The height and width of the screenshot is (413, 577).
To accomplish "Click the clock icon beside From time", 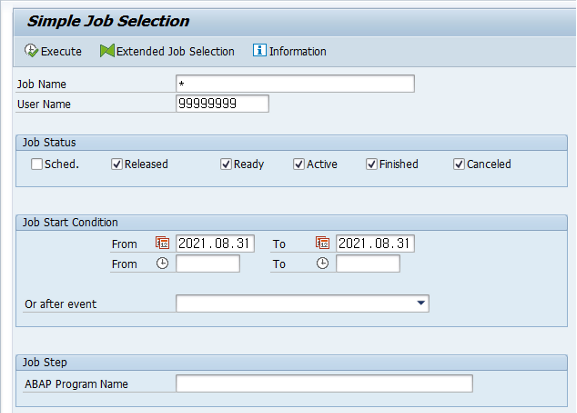I will tap(162, 263).
